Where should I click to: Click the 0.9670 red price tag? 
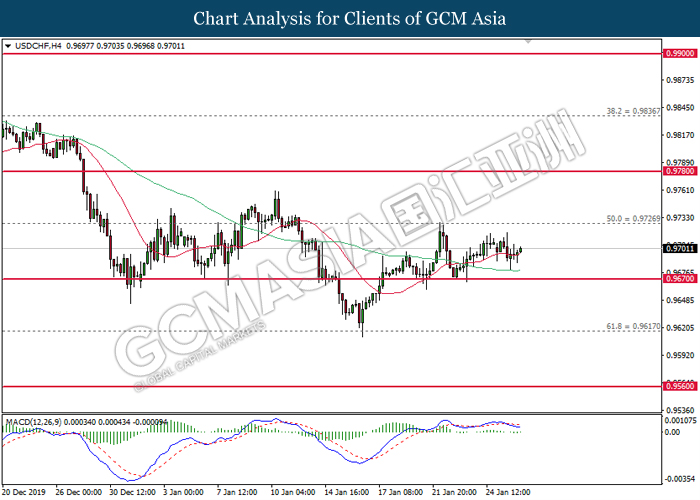pyautogui.click(x=678, y=279)
